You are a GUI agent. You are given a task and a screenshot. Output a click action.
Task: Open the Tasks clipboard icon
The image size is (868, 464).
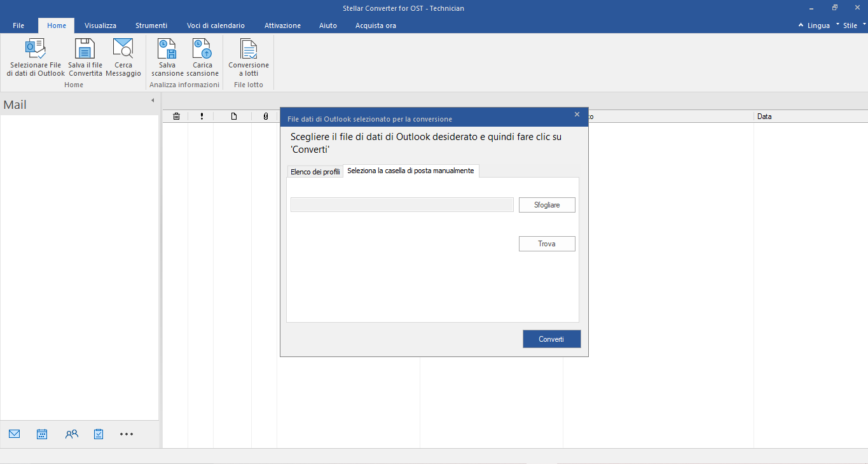99,434
